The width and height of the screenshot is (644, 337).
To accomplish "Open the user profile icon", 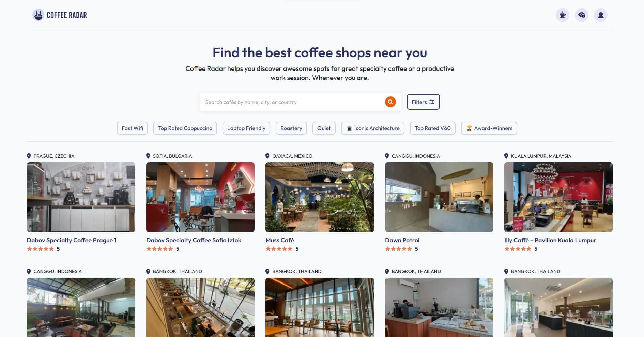I will point(601,15).
